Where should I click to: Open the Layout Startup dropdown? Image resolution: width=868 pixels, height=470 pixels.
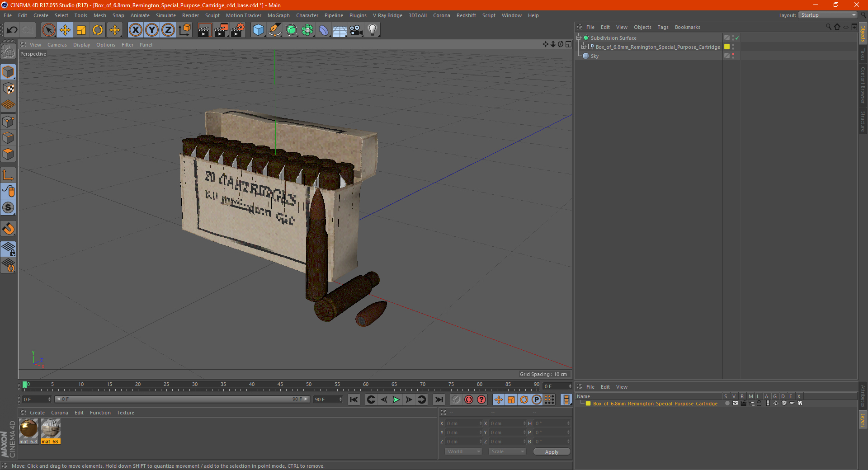[x=828, y=15]
